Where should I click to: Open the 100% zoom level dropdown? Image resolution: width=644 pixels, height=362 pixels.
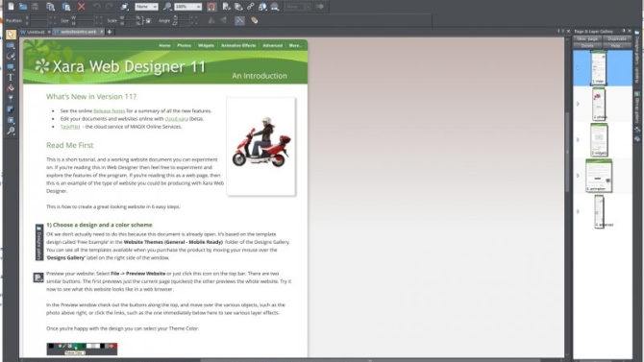pyautogui.click(x=188, y=7)
